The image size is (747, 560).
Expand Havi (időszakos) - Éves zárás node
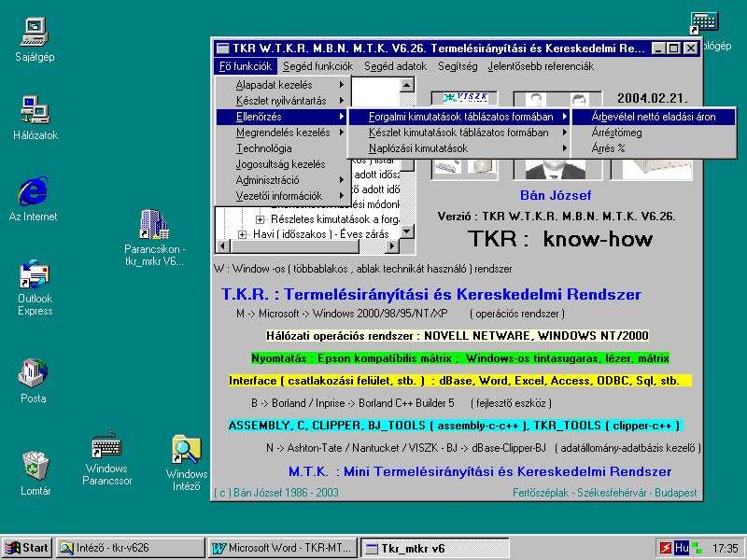point(242,234)
